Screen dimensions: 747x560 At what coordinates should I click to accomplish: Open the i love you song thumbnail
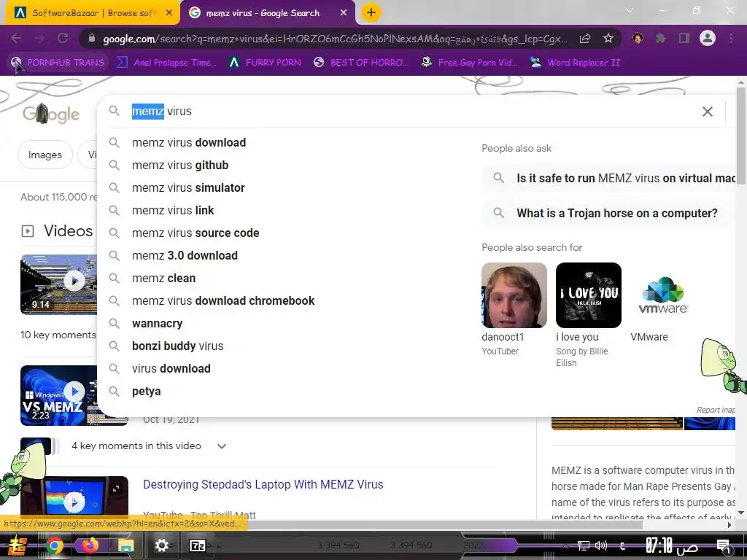pyautogui.click(x=589, y=295)
